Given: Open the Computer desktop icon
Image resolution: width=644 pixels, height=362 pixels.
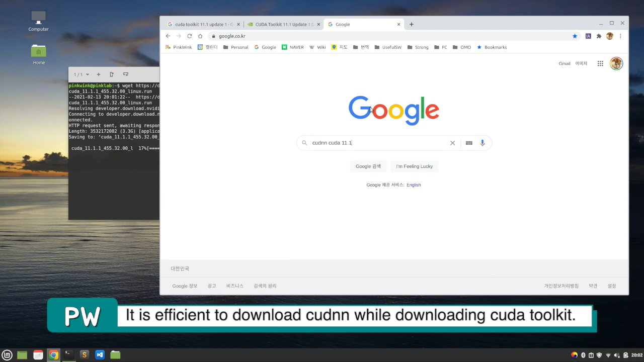Looking at the screenshot, I should click(38, 21).
